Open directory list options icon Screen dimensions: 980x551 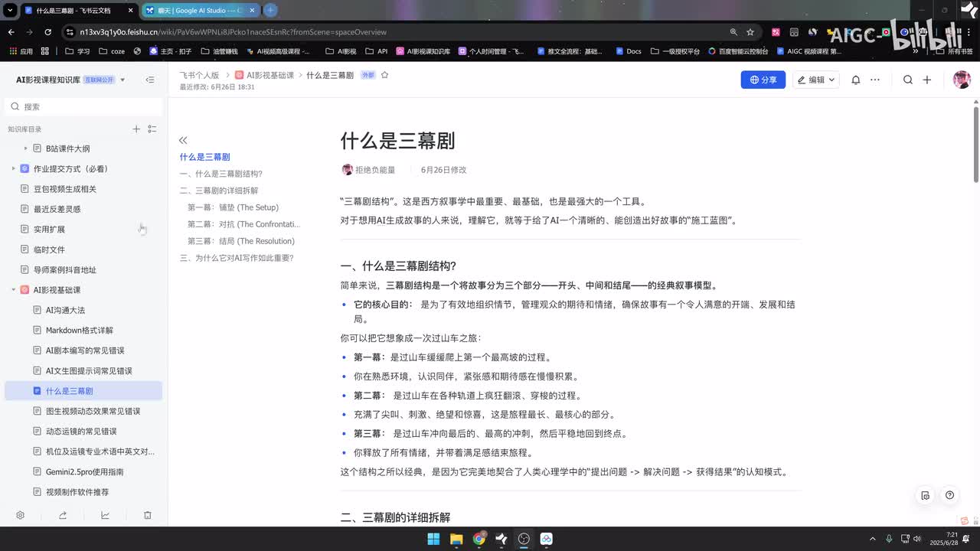coord(152,129)
